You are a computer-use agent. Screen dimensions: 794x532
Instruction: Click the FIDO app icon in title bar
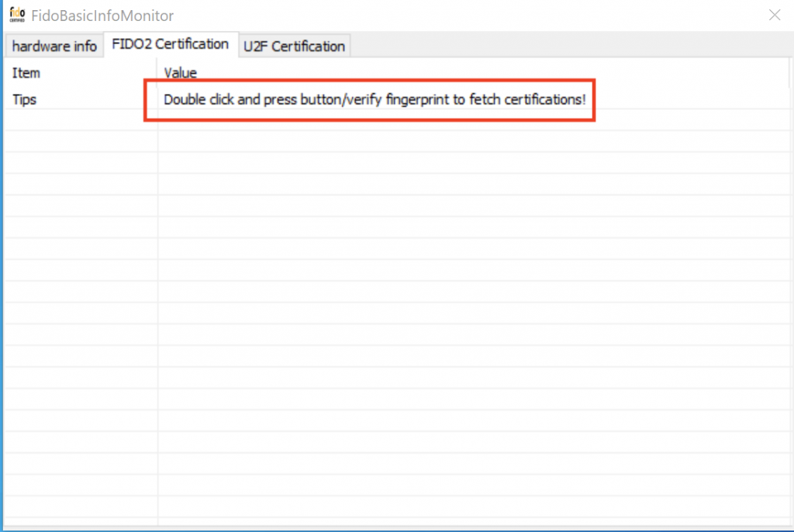coord(17,15)
